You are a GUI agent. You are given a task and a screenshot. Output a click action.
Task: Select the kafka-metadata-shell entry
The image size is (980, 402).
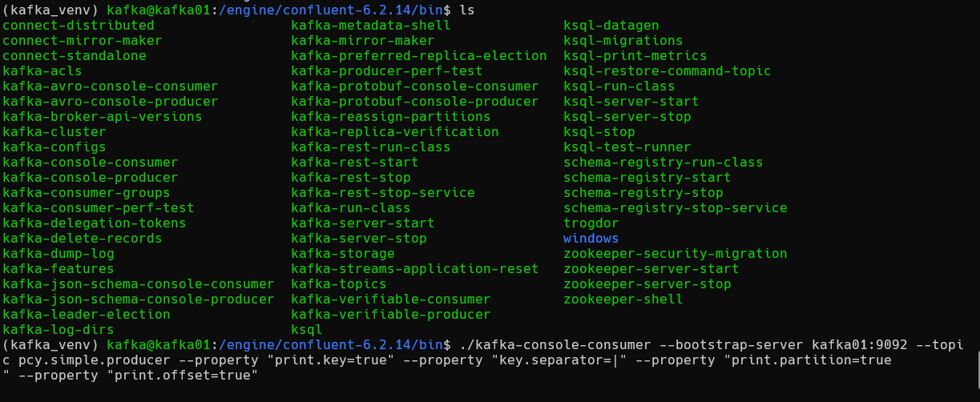point(370,26)
